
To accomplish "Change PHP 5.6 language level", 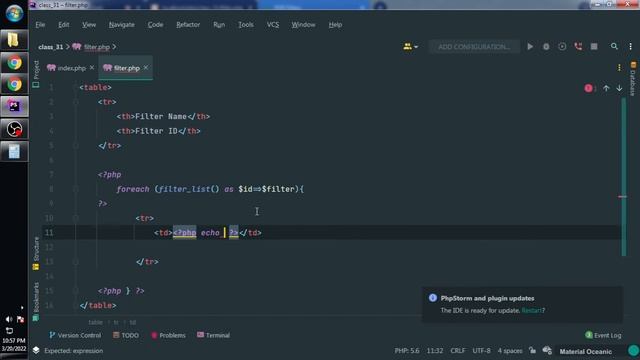I will (407, 351).
